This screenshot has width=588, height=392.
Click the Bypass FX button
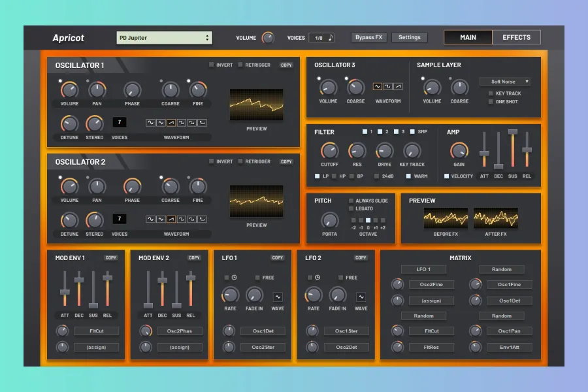tap(368, 37)
